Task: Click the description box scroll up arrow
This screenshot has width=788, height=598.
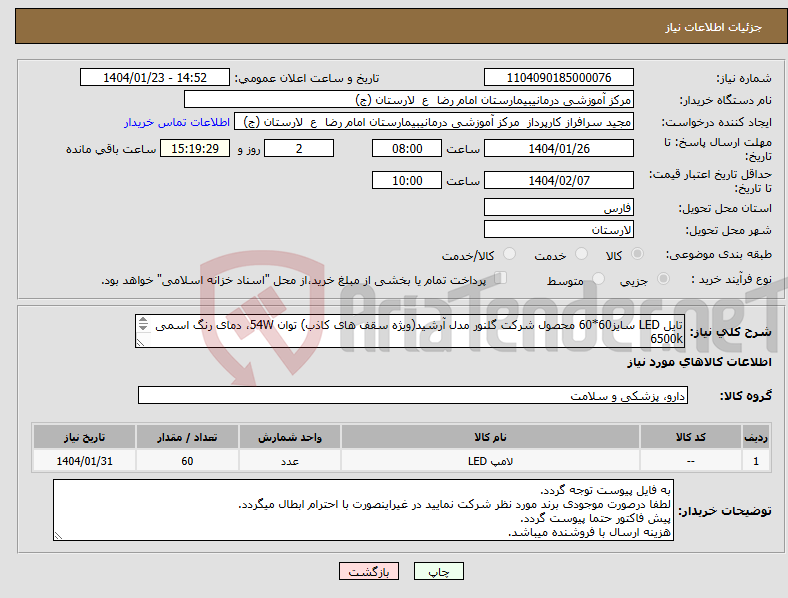Action: click(143, 320)
